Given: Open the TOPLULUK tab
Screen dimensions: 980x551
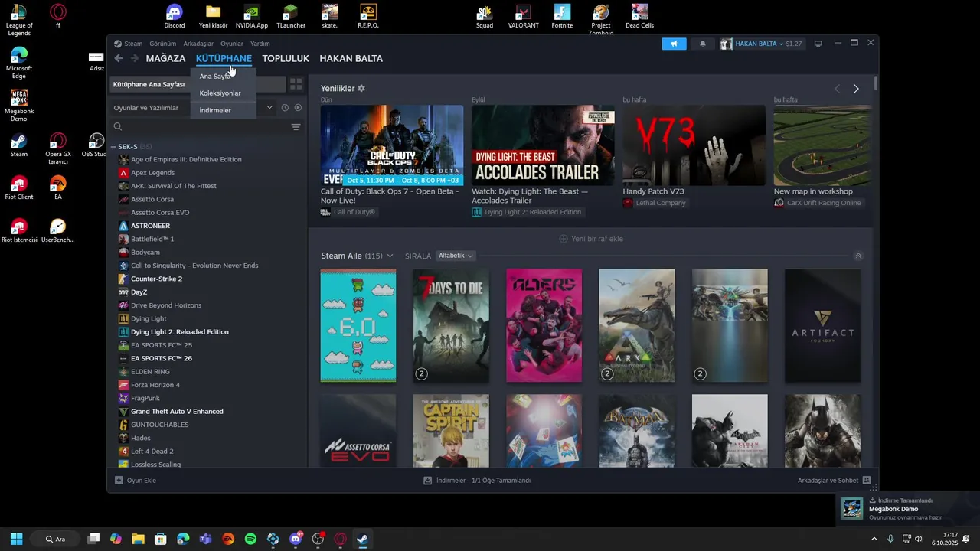Looking at the screenshot, I should tap(286, 58).
